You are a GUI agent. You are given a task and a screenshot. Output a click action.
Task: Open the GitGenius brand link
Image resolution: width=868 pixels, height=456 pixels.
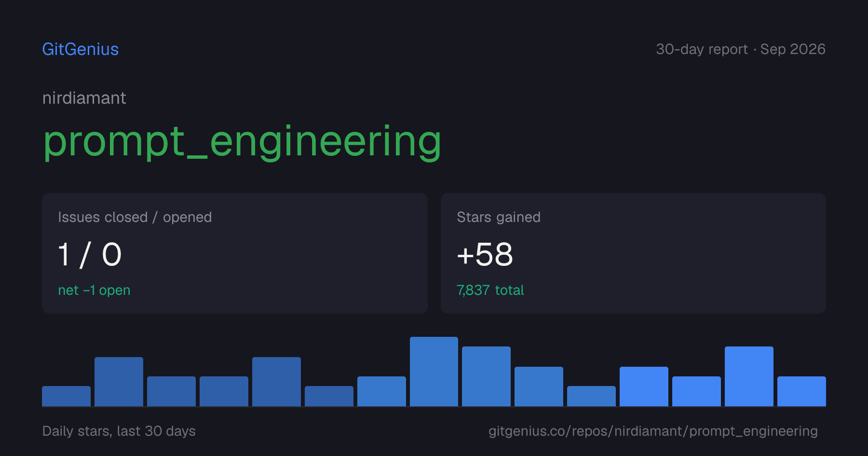81,49
